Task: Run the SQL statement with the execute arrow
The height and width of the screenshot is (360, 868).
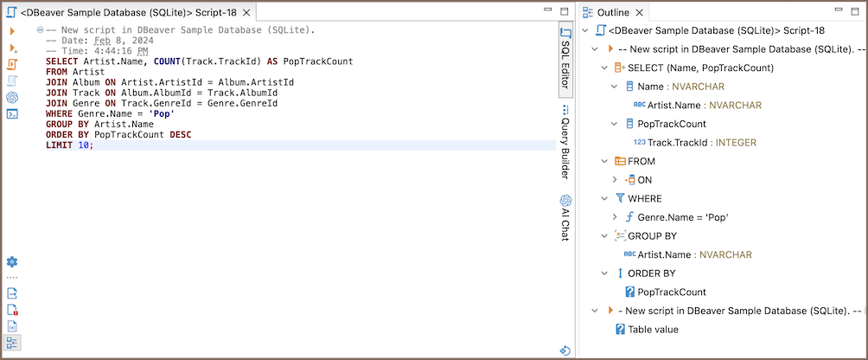Action: pyautogui.click(x=12, y=31)
